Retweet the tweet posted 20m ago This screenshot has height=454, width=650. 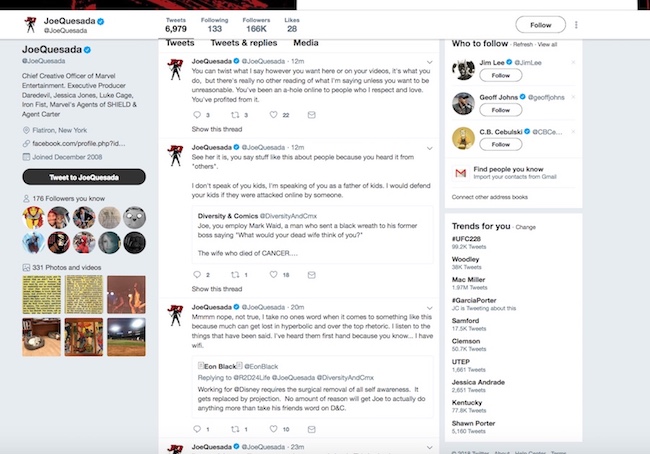(x=234, y=429)
